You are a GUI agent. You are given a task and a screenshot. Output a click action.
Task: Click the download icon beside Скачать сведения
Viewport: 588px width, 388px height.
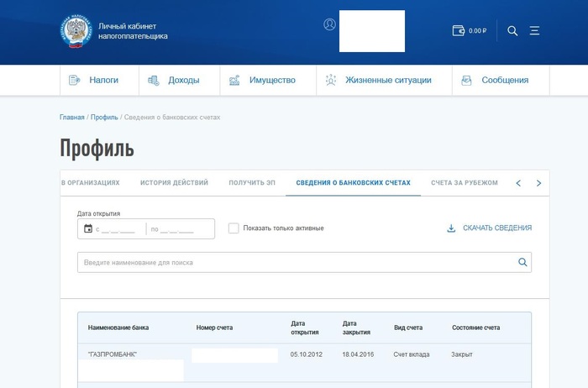tap(451, 228)
